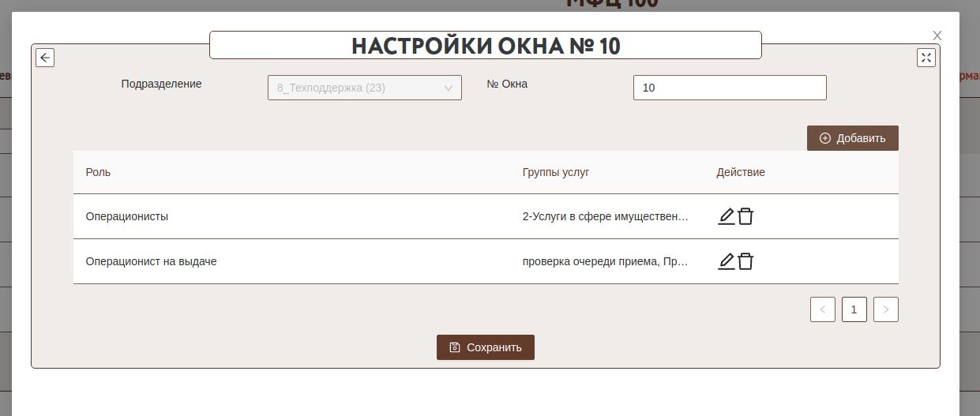Go to the previous page of the table
Screen dimensions: 980x416
tap(822, 309)
